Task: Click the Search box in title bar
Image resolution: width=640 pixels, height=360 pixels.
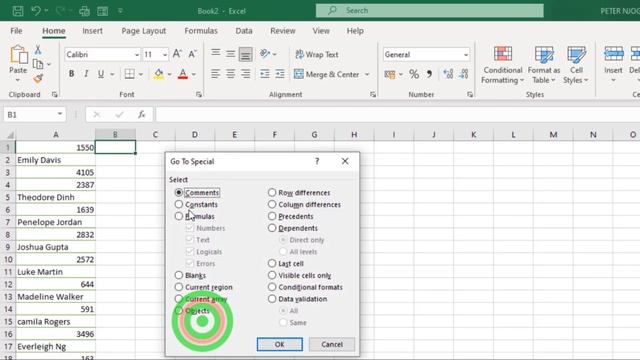Action: pos(429,11)
